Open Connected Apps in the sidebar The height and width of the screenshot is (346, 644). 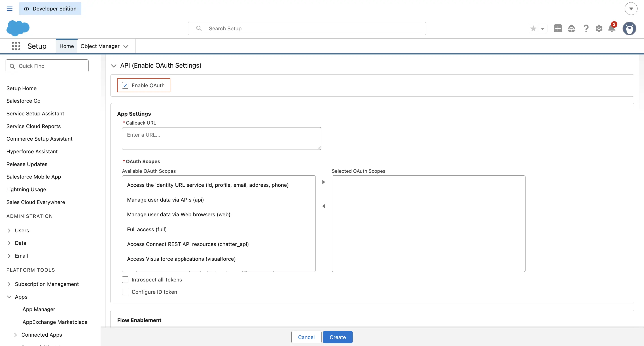coord(42,335)
